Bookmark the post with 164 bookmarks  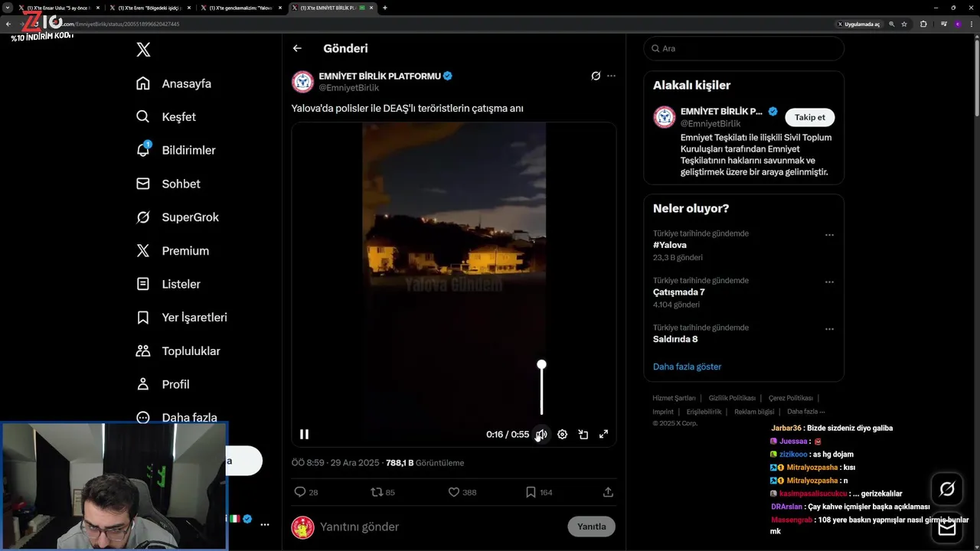539,492
